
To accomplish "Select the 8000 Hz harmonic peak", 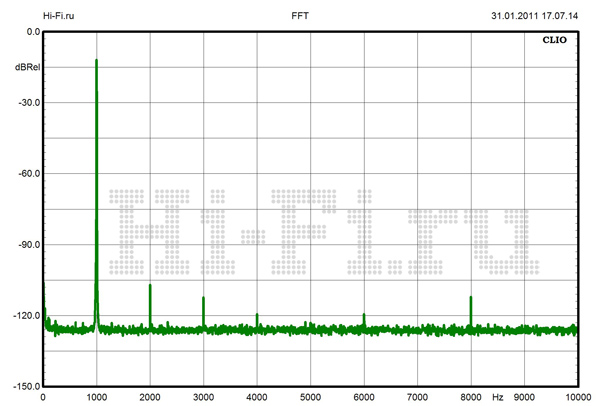I will [470, 298].
